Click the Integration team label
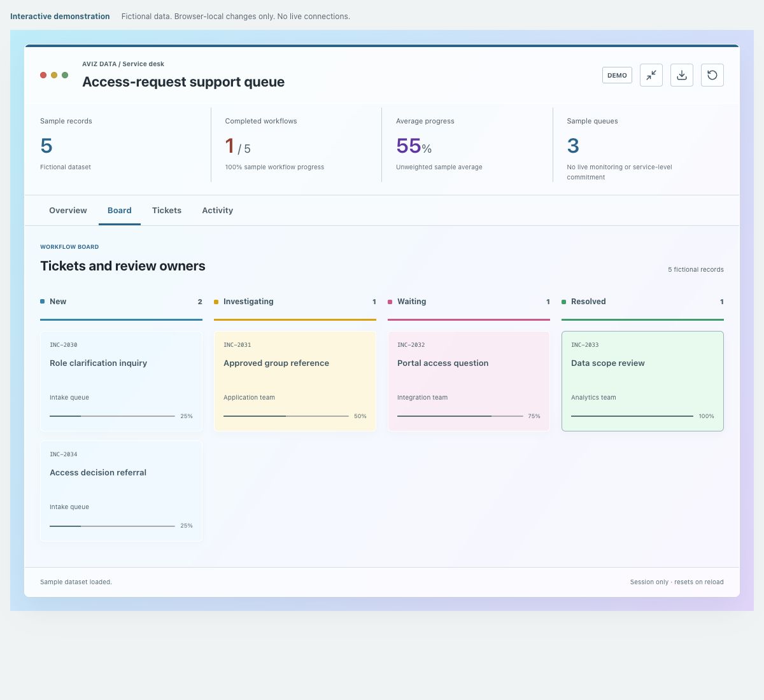764x700 pixels. [422, 398]
